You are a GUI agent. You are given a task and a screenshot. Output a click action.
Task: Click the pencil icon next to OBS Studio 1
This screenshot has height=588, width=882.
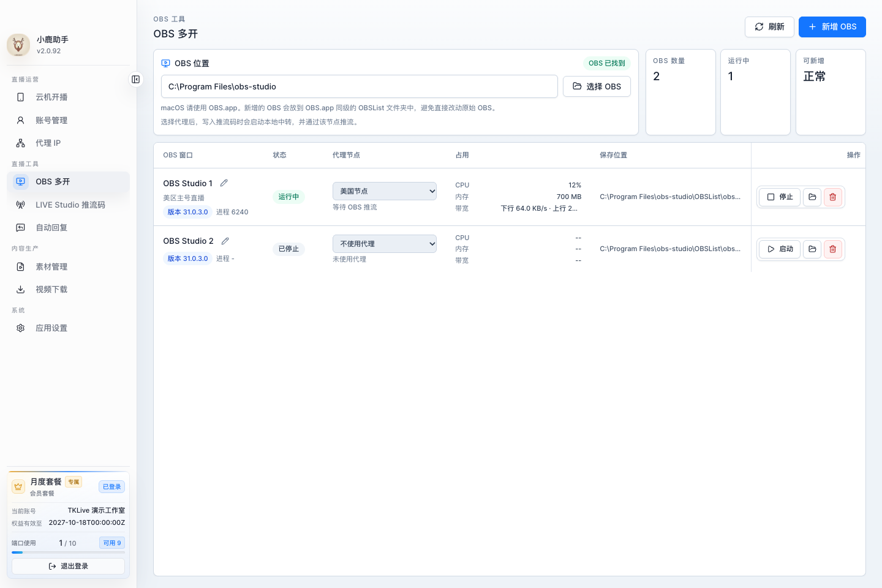click(x=224, y=183)
